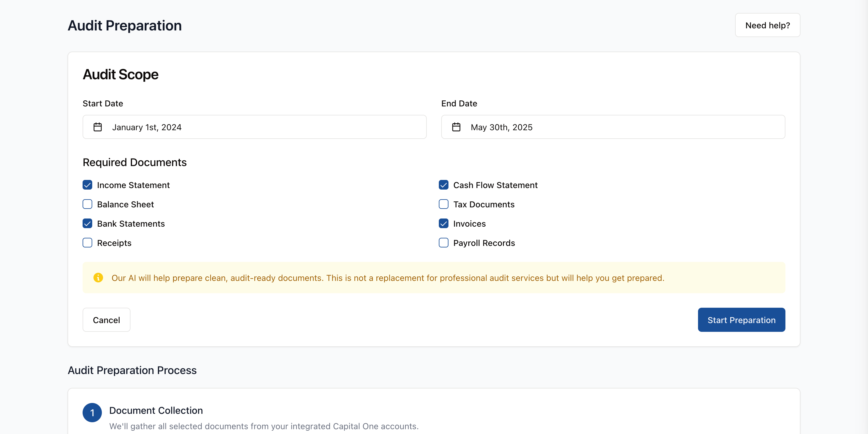Uncheck the Bank Statements checkbox
This screenshot has height=434, width=868.
[87, 223]
